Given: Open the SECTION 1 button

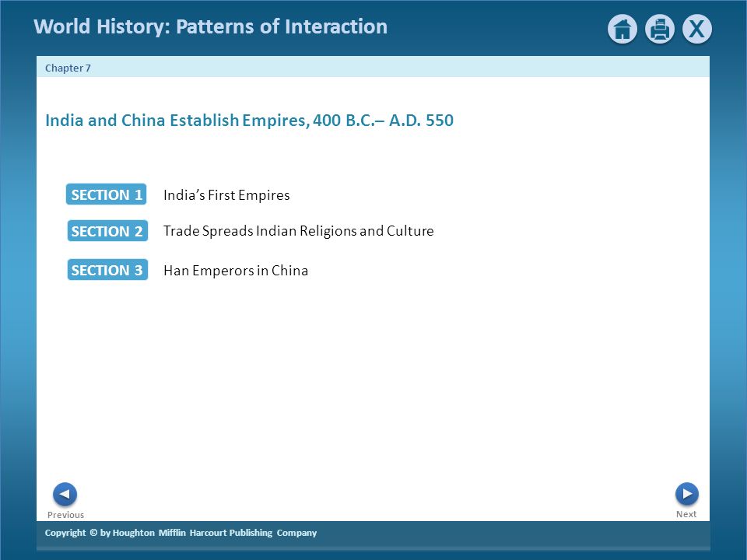Looking at the screenshot, I should point(107,194).
